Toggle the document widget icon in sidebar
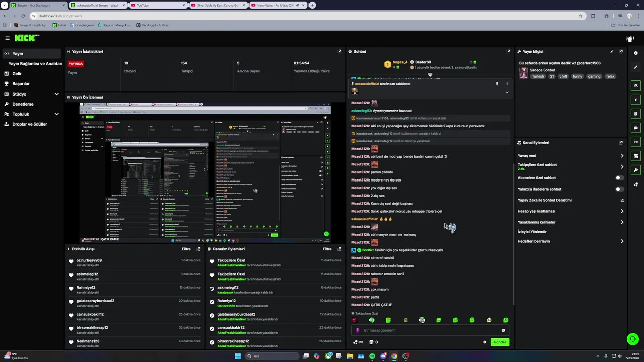Image resolution: width=644 pixels, height=362 pixels. point(636,114)
